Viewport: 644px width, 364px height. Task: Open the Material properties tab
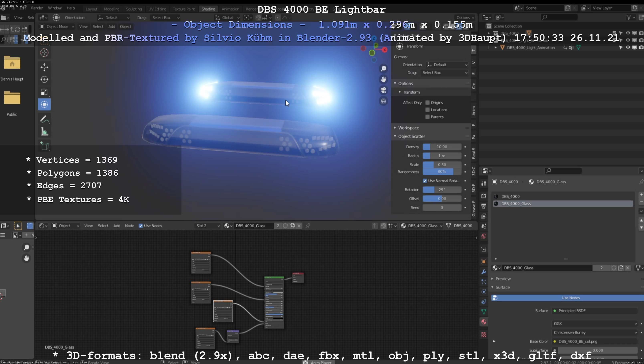pos(484,322)
